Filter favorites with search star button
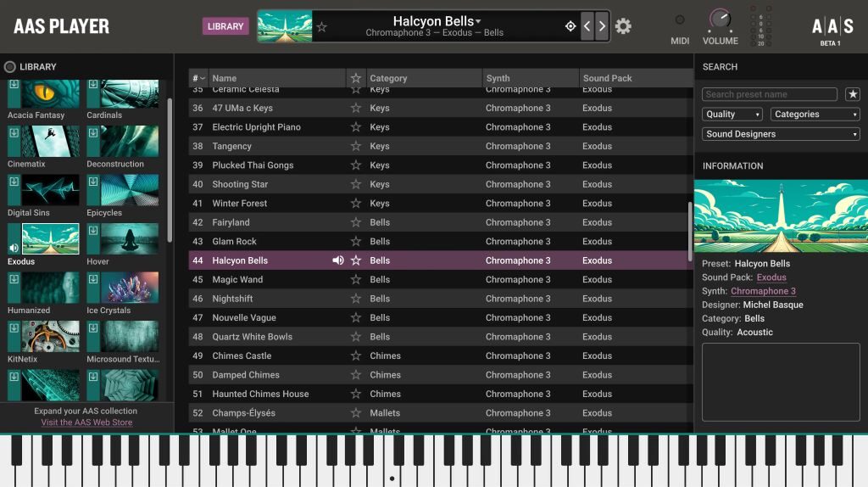Viewport: 868px width, 487px height. coord(853,94)
